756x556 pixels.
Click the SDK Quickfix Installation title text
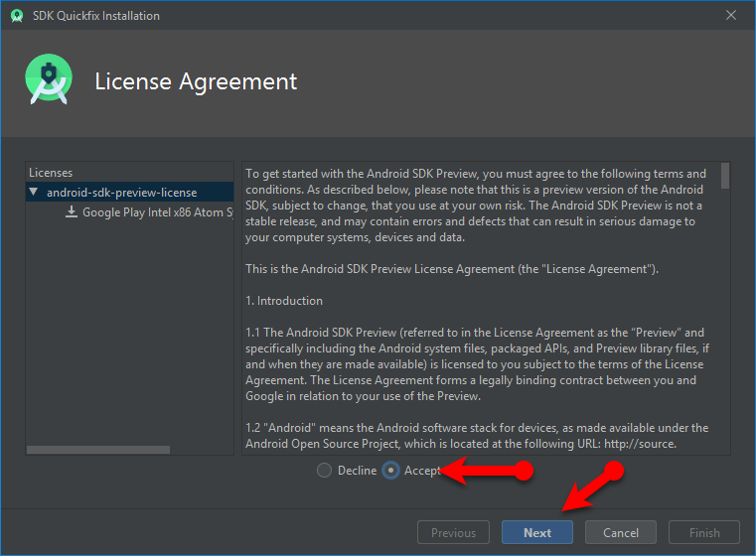pyautogui.click(x=96, y=16)
